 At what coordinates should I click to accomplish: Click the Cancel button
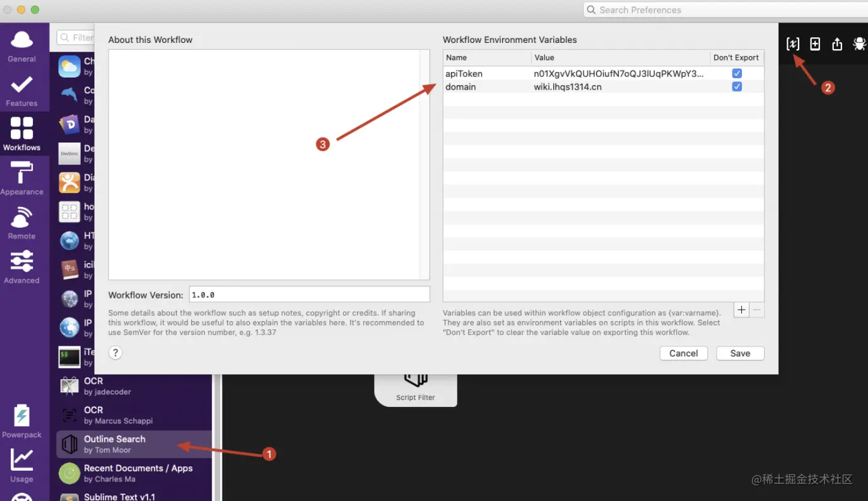point(684,353)
